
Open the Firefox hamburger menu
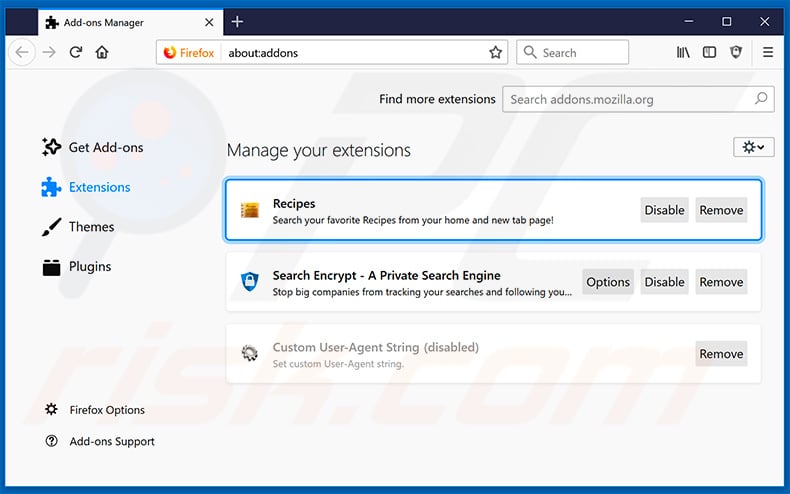[x=768, y=52]
